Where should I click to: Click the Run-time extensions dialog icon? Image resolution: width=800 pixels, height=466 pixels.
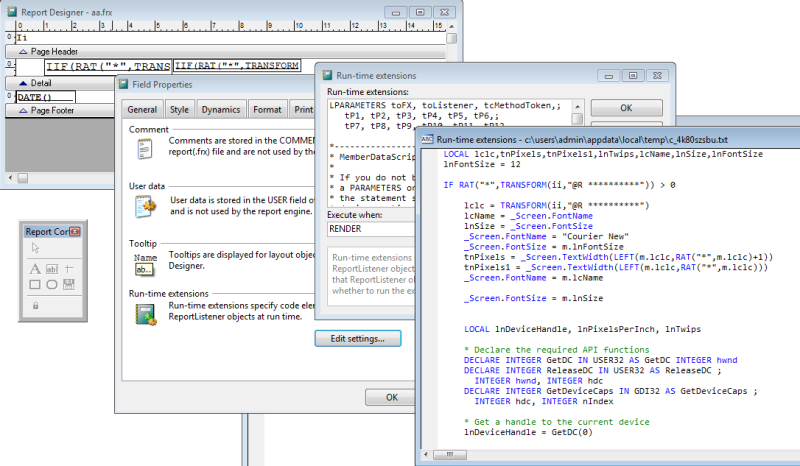(328, 76)
